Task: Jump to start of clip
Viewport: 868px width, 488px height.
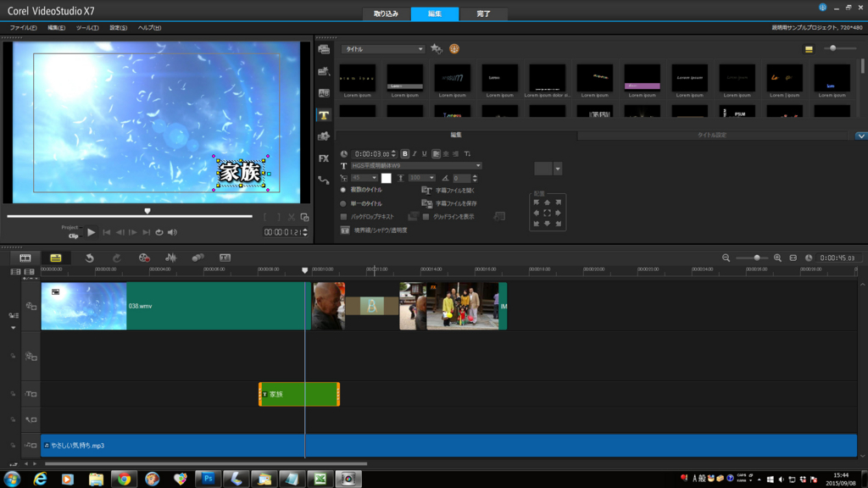Action: [106, 232]
